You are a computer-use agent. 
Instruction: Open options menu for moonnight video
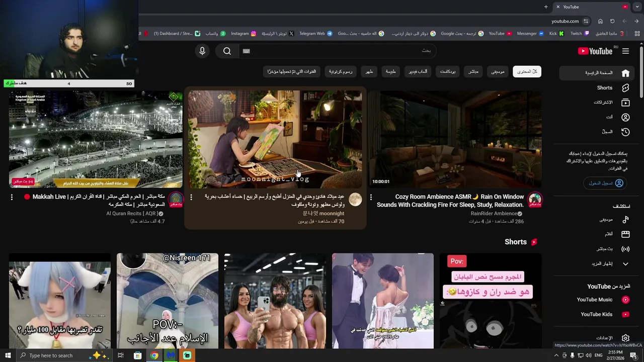tap(191, 197)
